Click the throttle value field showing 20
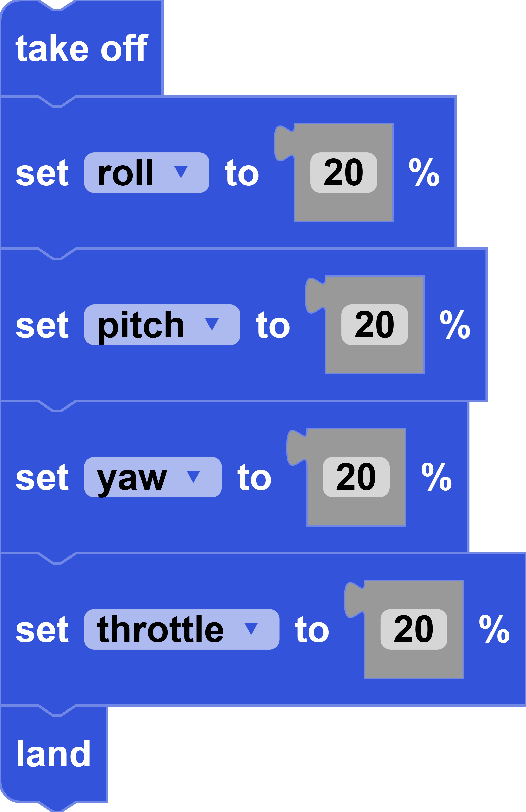The image size is (526, 812). [413, 629]
